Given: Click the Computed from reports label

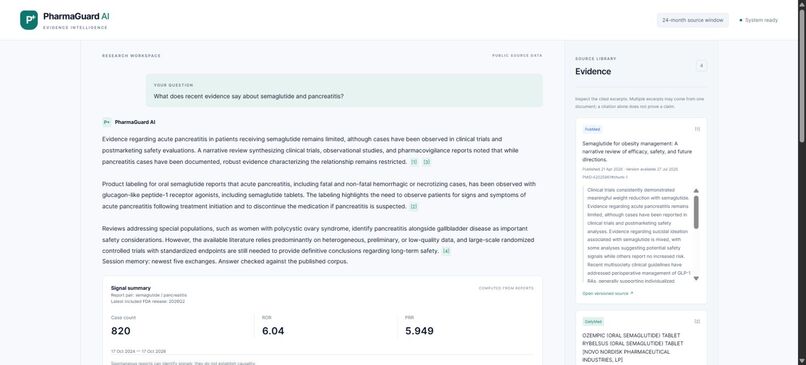Looking at the screenshot, I should coord(506,288).
